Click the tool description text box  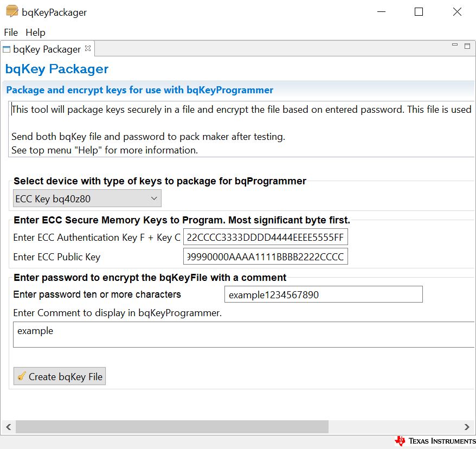[x=241, y=130]
